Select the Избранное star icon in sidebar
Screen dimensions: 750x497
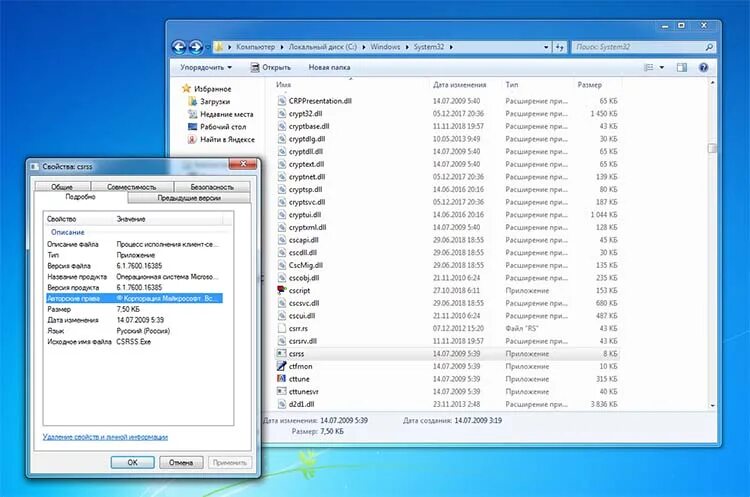tap(186, 88)
